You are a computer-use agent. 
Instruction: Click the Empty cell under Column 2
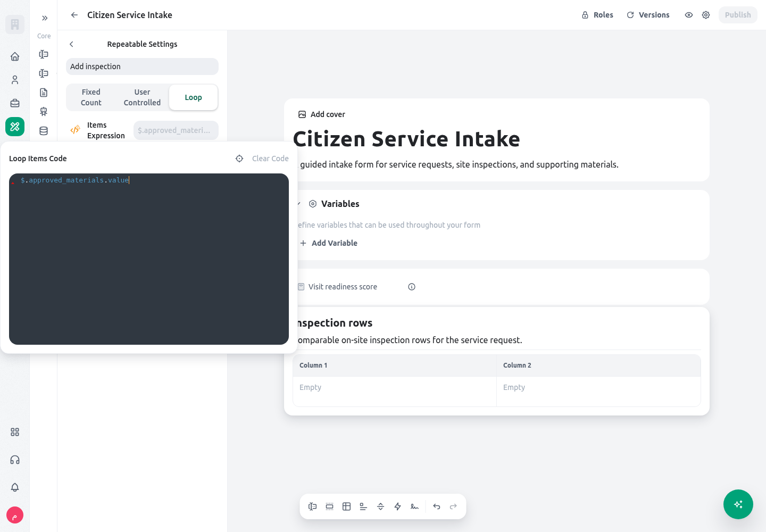pyautogui.click(x=598, y=392)
